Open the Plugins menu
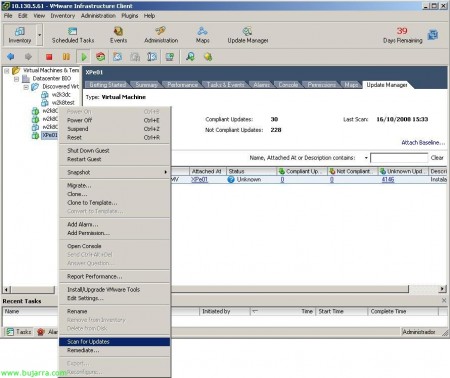Viewport: 450px width, 378px height. [x=129, y=16]
